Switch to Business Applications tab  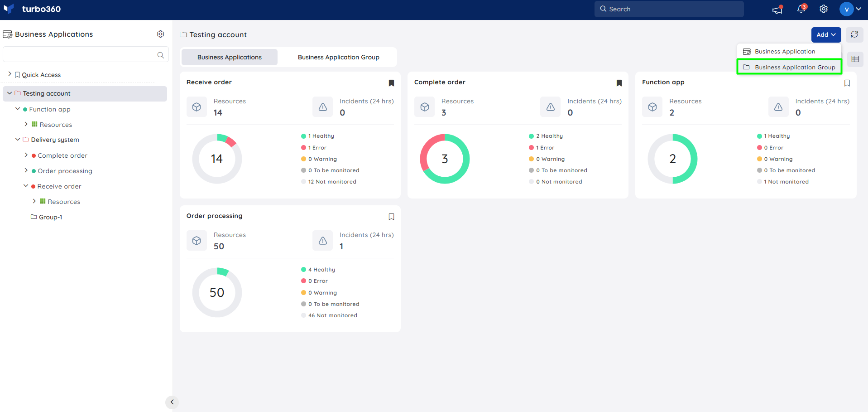230,57
